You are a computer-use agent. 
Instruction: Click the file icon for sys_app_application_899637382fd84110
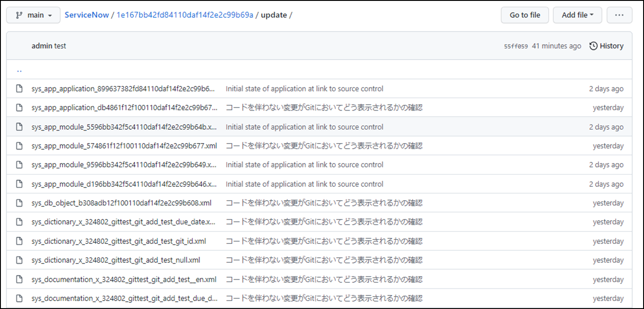click(x=19, y=89)
